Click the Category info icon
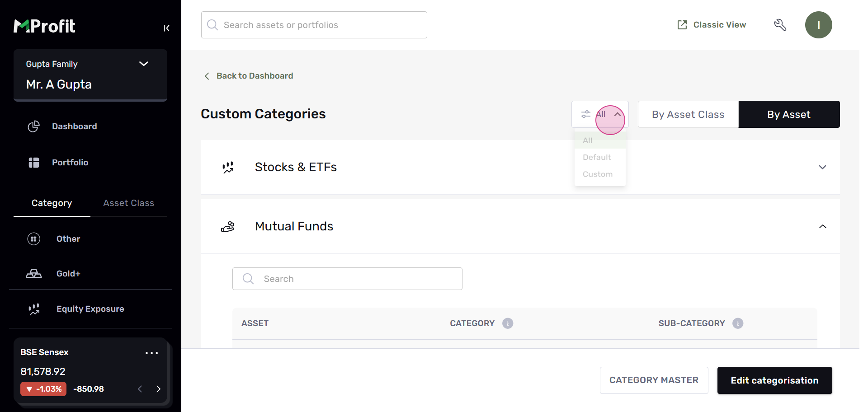This screenshot has height=412, width=868. coord(508,323)
